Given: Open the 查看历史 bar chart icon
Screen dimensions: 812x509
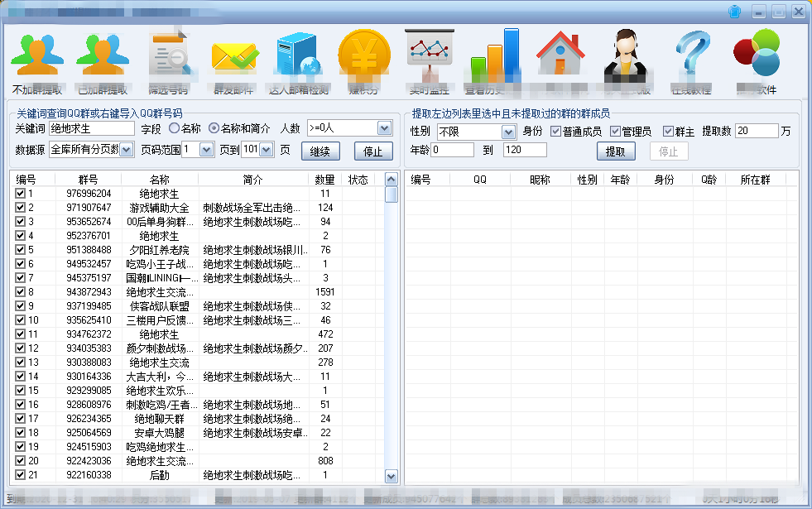Looking at the screenshot, I should tap(494, 55).
